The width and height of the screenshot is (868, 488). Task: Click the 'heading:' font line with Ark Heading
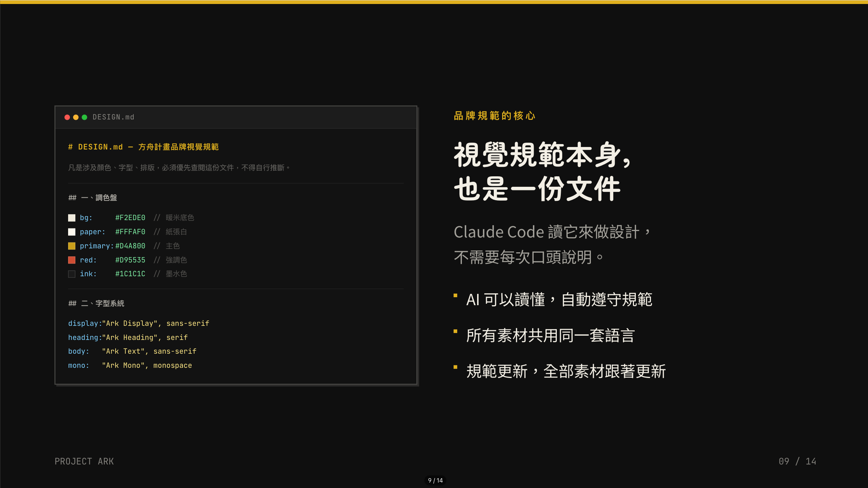(128, 337)
